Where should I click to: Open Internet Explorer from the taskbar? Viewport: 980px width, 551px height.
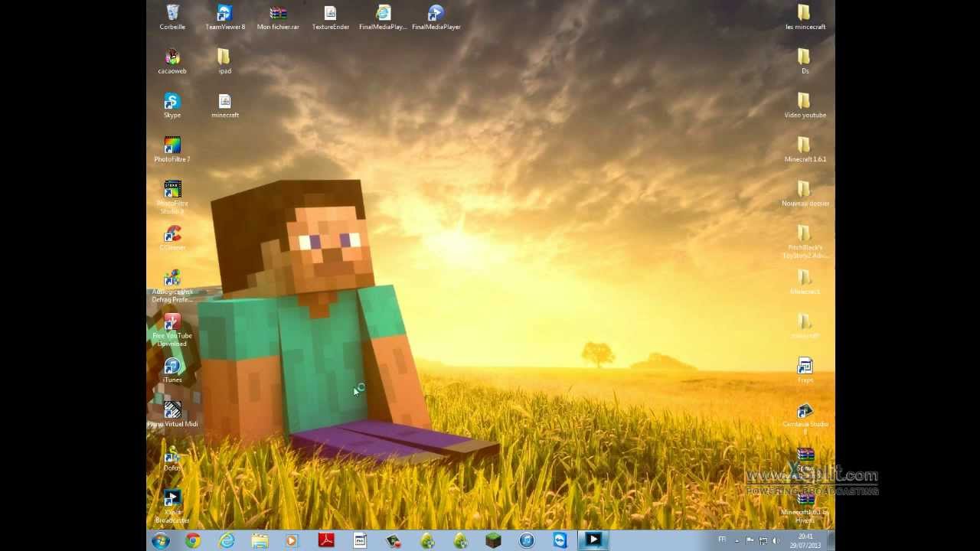pyautogui.click(x=227, y=540)
